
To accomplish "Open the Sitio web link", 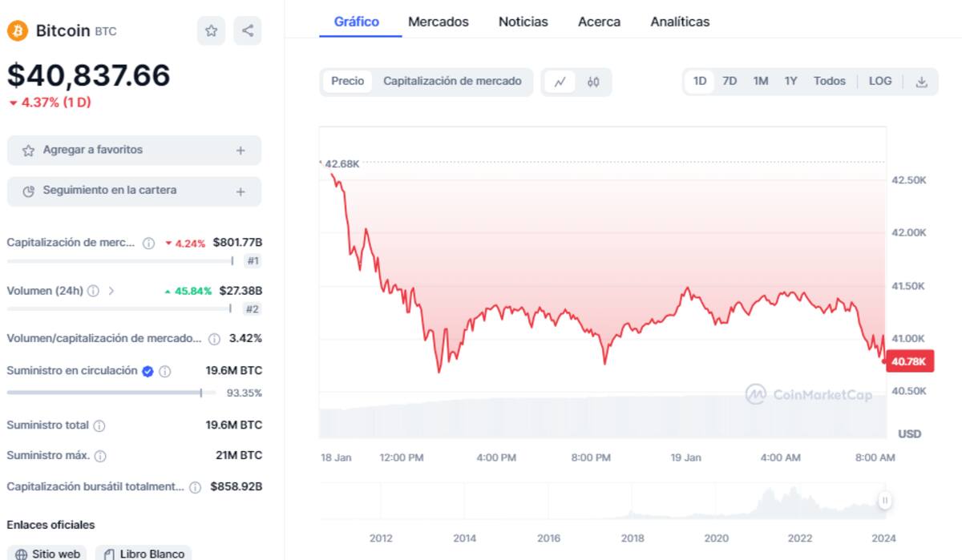I will pos(48,554).
